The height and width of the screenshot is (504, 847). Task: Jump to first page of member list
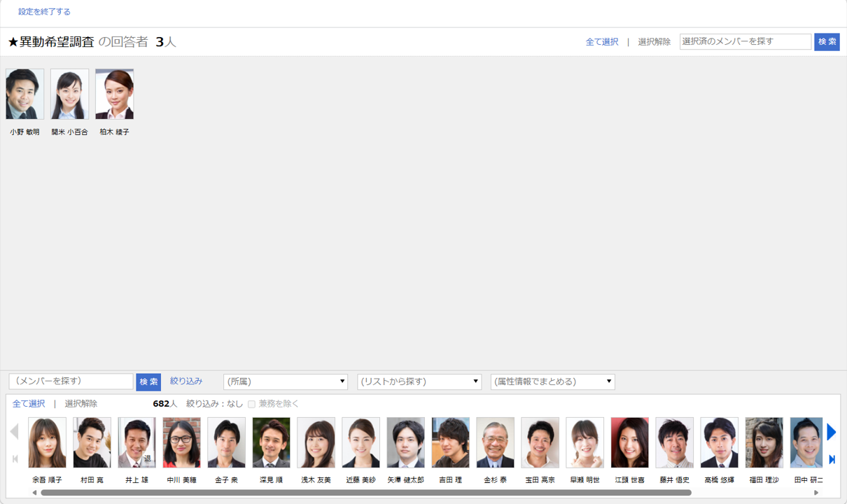[x=15, y=459]
